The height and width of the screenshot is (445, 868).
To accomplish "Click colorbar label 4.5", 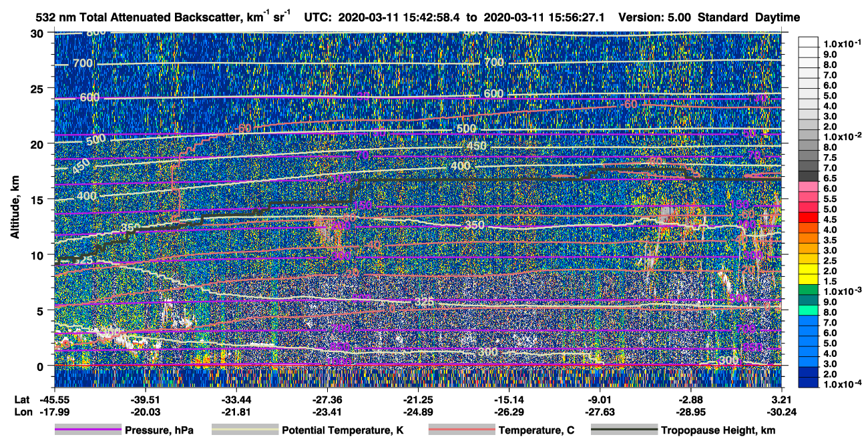I will [x=830, y=219].
